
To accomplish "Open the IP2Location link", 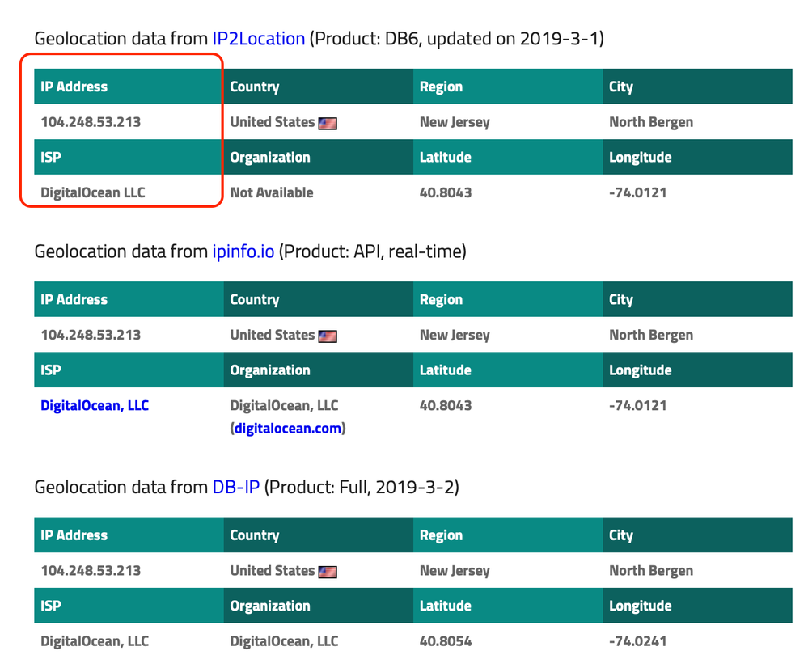I will click(259, 39).
